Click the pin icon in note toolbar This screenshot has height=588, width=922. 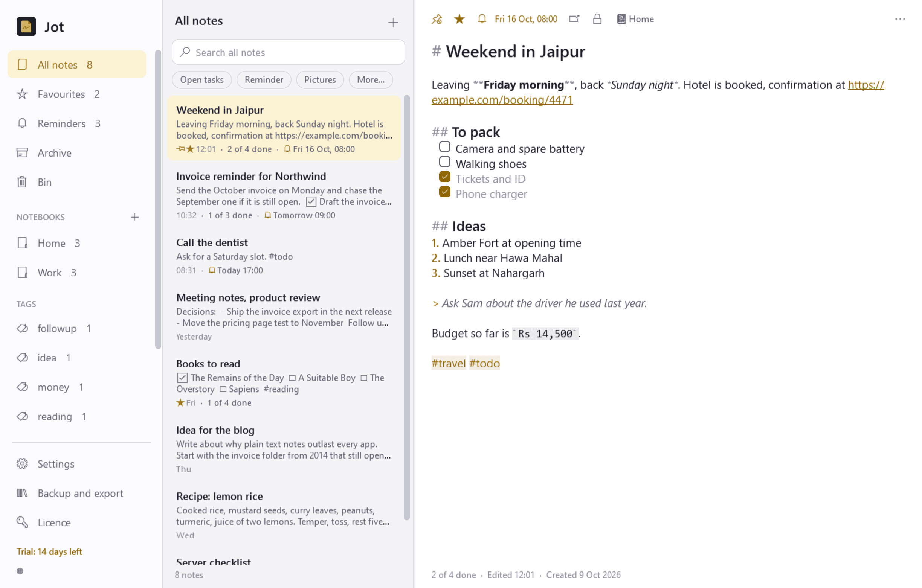pos(437,19)
